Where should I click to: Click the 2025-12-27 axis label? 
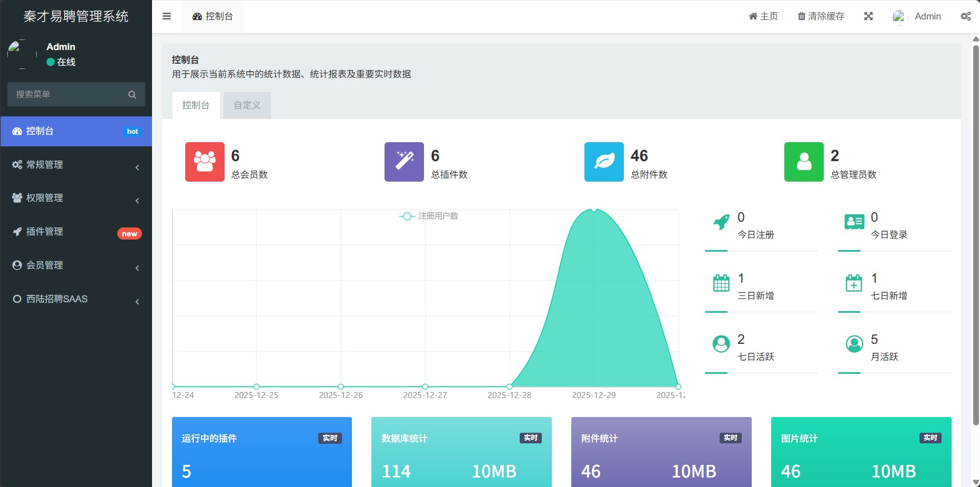tap(425, 395)
